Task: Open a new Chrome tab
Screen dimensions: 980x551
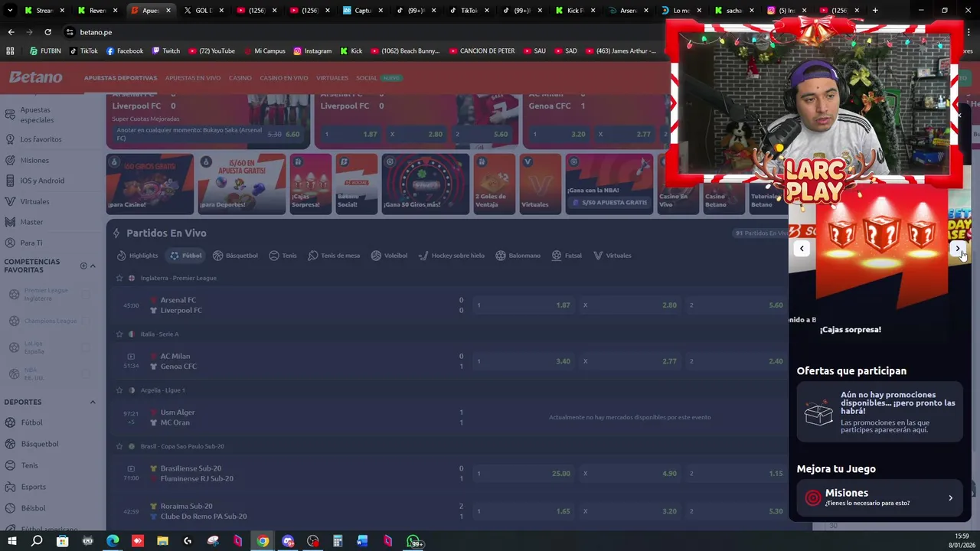Action: pyautogui.click(x=875, y=11)
